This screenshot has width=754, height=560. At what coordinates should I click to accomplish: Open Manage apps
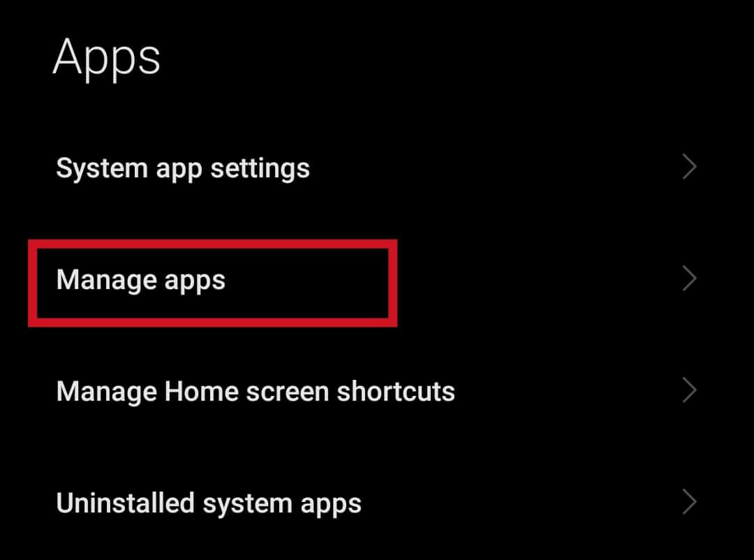coord(377,279)
